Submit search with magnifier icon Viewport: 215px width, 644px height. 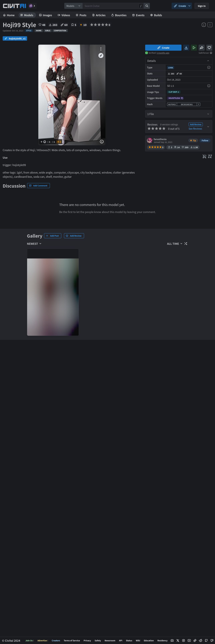(147, 6)
